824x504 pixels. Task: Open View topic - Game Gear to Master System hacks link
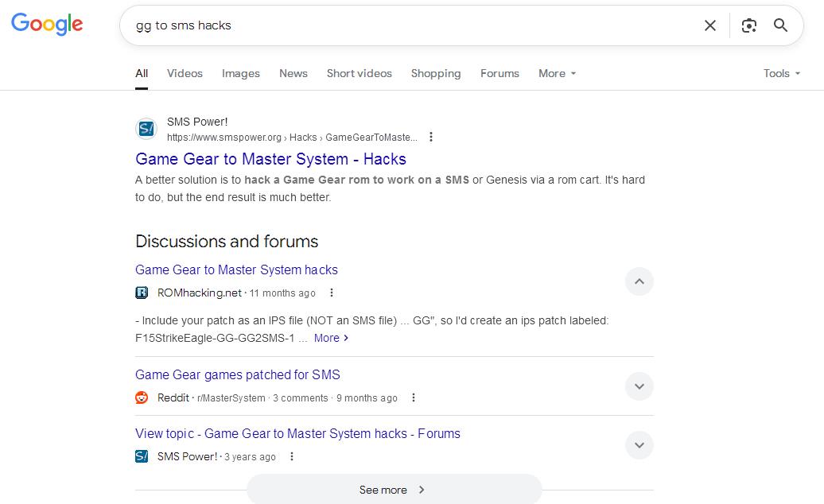tap(297, 434)
